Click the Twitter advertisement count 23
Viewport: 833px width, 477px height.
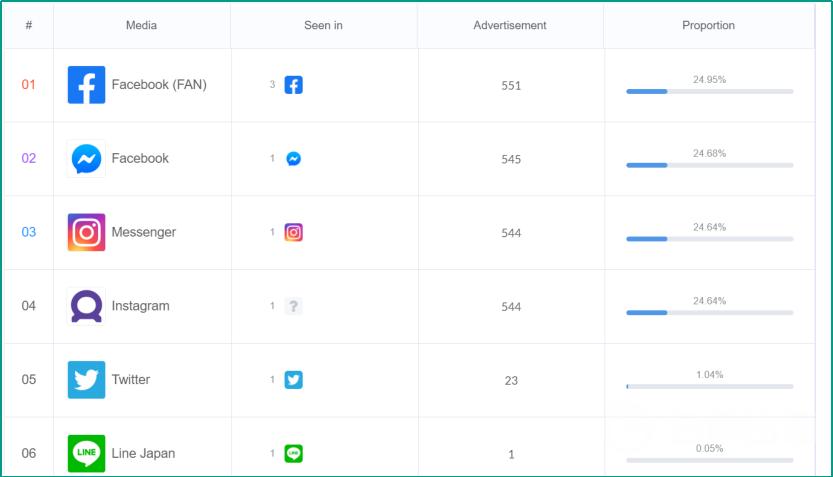tap(511, 380)
